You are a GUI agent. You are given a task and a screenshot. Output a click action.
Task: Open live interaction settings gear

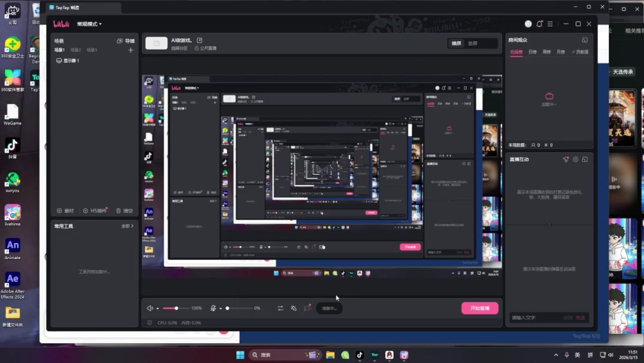click(x=575, y=159)
